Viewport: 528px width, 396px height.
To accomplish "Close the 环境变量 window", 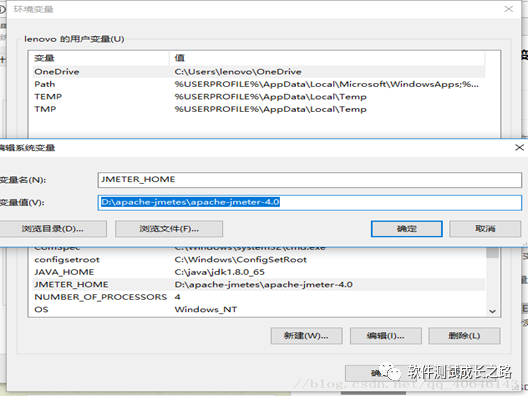I will (508, 9).
